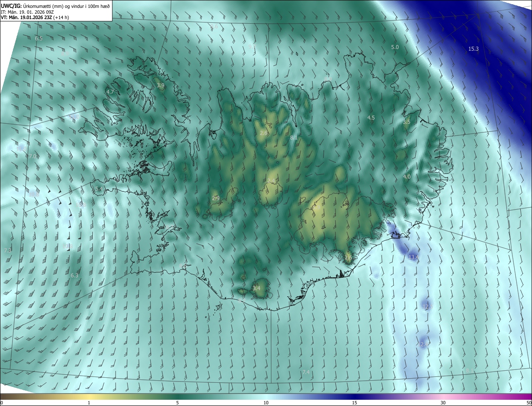Click the dark navy part of the colorbar above 15
This screenshot has height=406, width=532.
[x=355, y=396]
